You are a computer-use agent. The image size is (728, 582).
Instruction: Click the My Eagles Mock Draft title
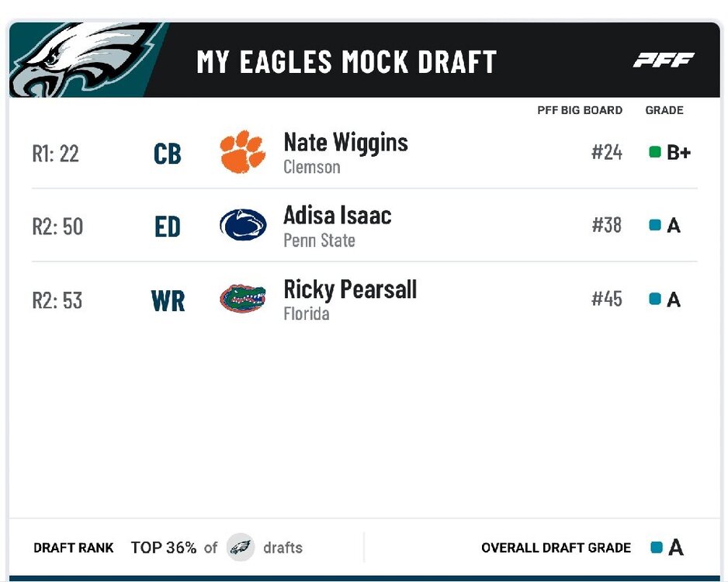[346, 62]
